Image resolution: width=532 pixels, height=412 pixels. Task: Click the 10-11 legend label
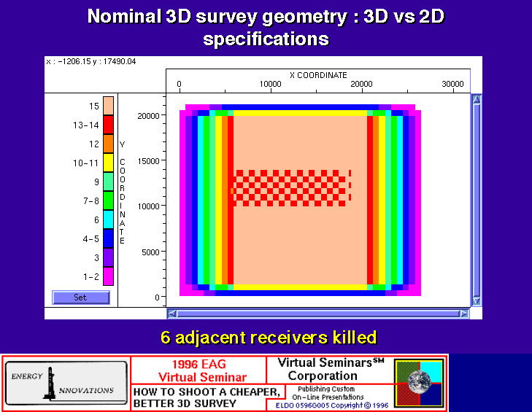pyautogui.click(x=86, y=163)
